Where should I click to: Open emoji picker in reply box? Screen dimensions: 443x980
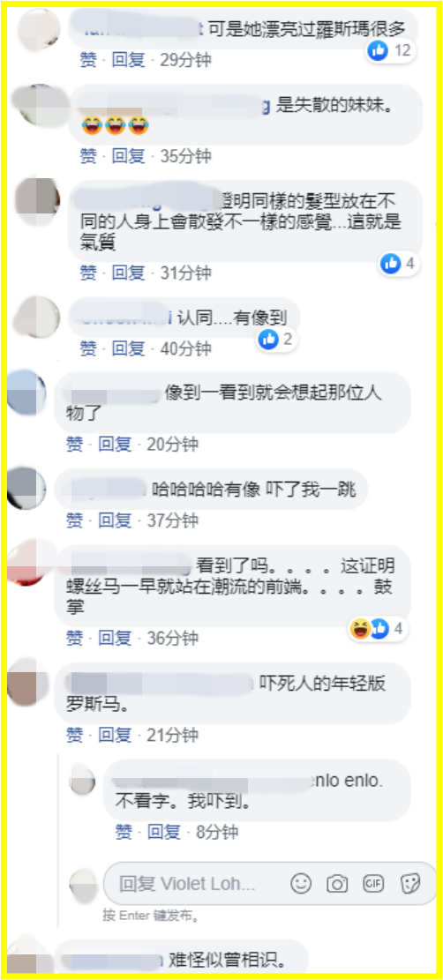pos(302,883)
